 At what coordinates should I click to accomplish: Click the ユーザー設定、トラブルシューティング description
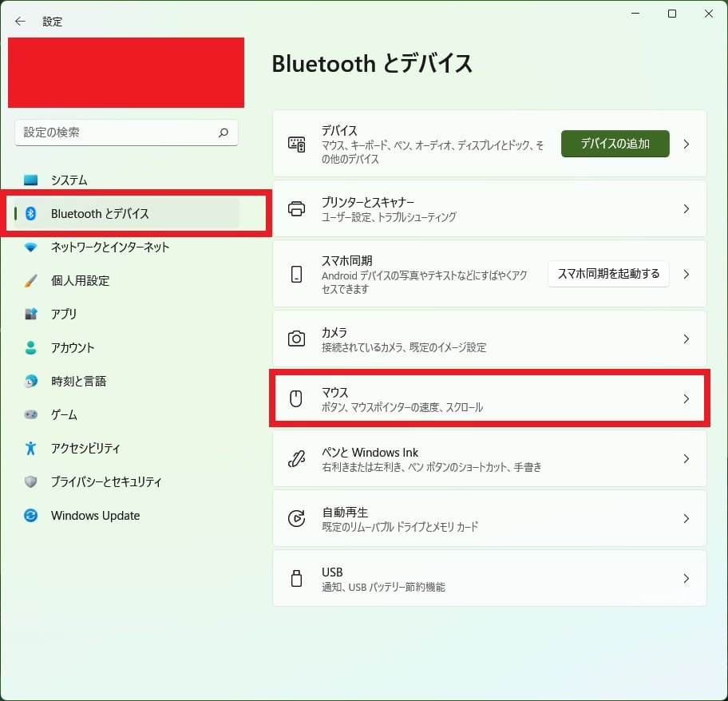point(389,217)
